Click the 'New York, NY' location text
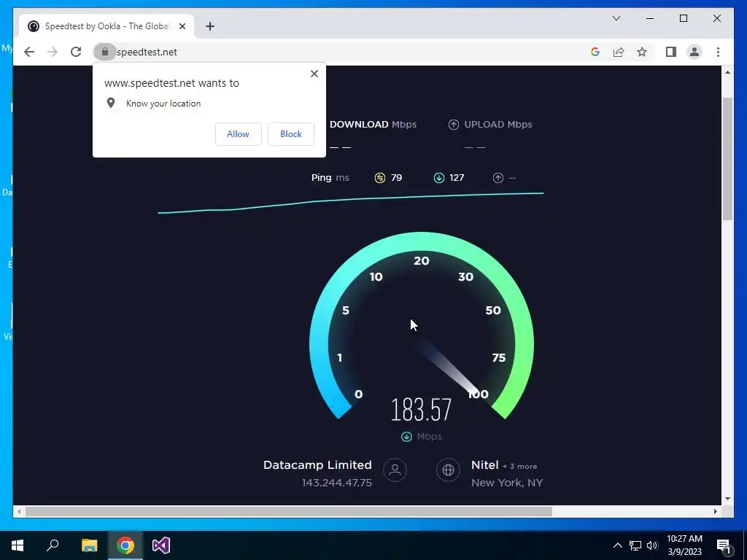This screenshot has height=560, width=747. pos(507,483)
